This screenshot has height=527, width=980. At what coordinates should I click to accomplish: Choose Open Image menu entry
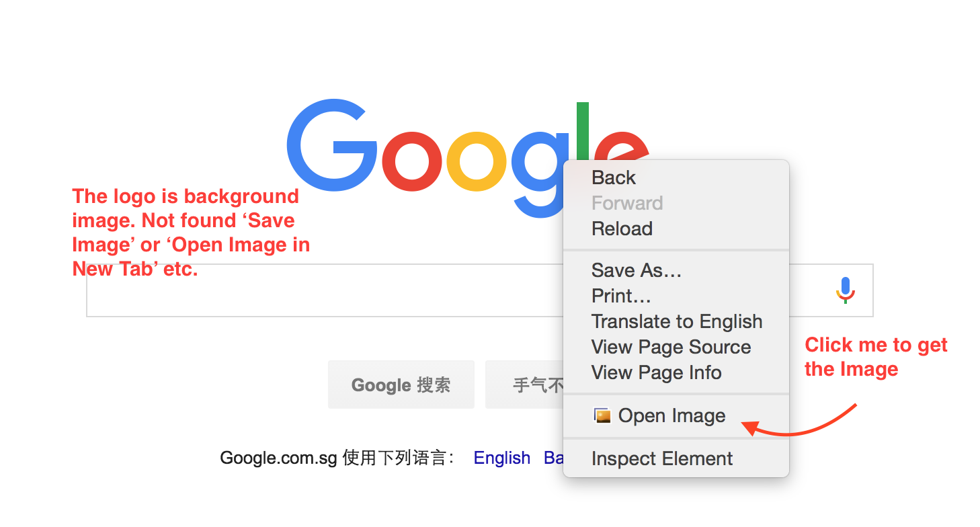coord(676,416)
